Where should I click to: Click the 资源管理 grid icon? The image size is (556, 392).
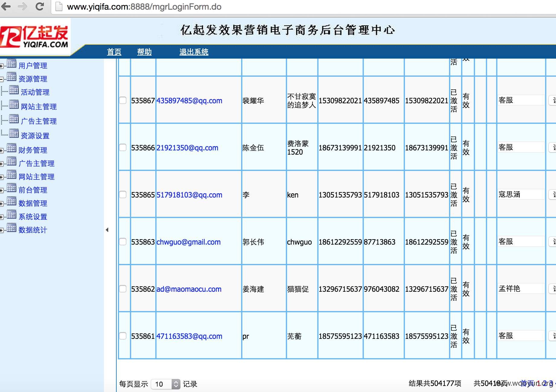tap(11, 77)
